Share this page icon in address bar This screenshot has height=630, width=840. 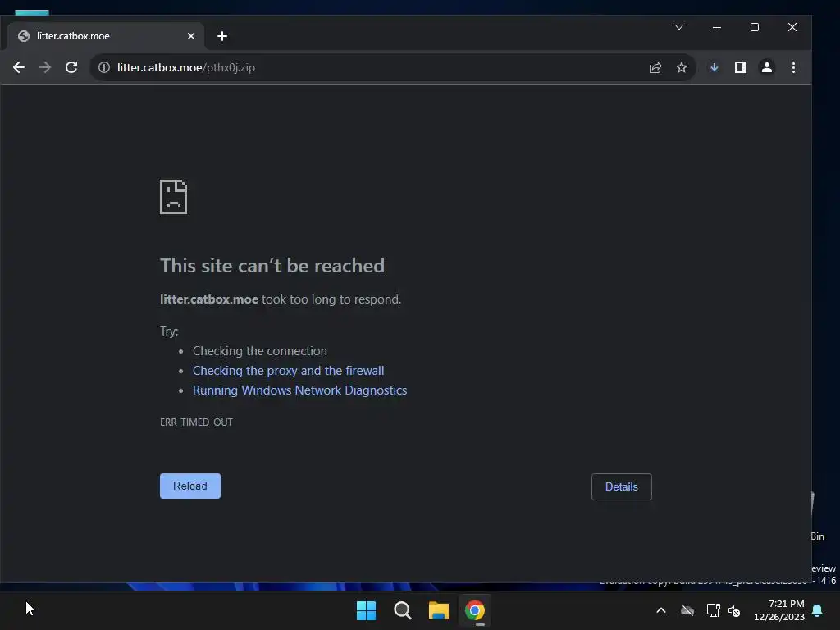point(655,67)
